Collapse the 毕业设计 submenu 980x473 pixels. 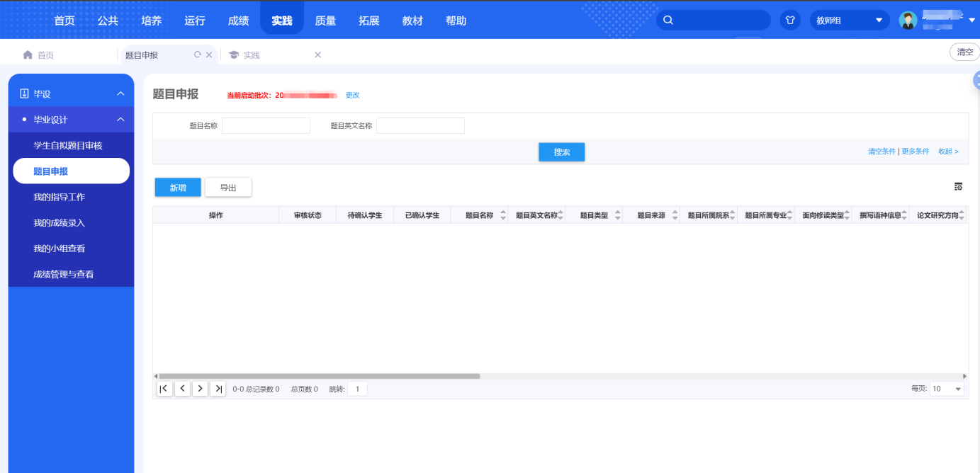pyautogui.click(x=120, y=120)
